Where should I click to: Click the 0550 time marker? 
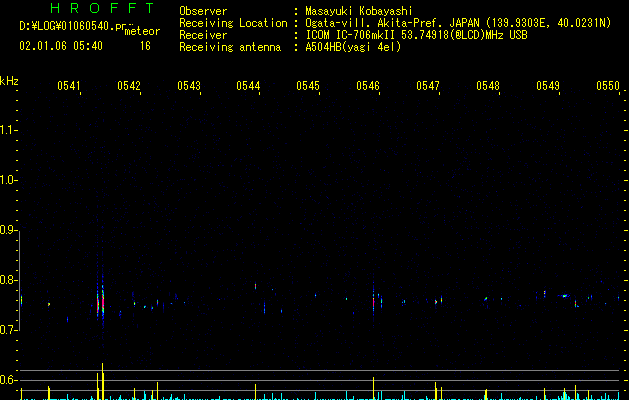coord(608,86)
